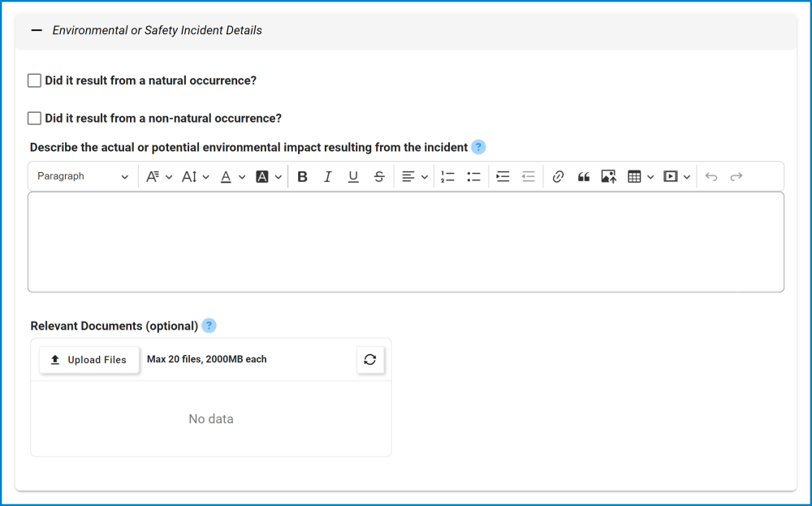The height and width of the screenshot is (506, 812).
Task: Collapse the Environmental or Safety Incident Details section
Action: pos(37,31)
